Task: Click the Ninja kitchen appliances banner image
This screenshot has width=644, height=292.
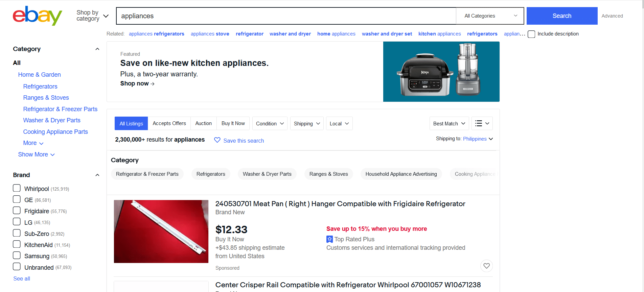Action: coord(441,72)
